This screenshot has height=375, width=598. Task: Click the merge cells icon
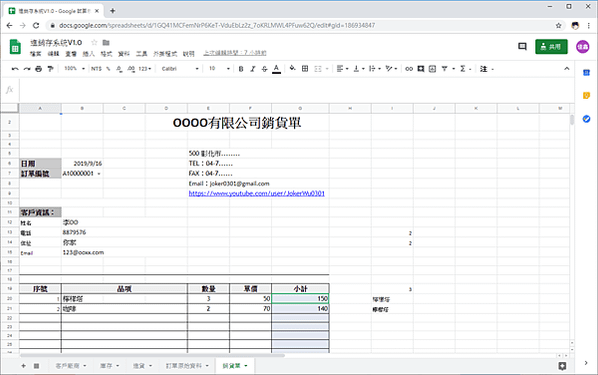(318, 69)
